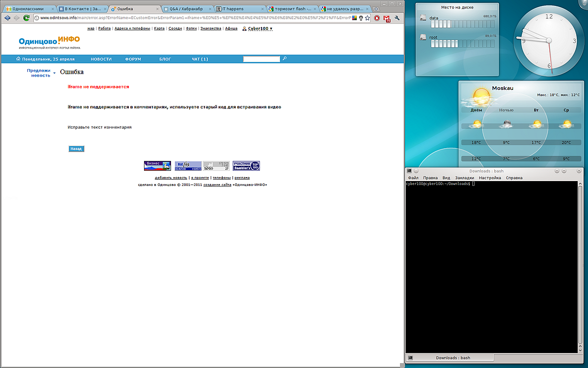The width and height of the screenshot is (588, 368).
Task: Bookmark this page with the star icon
Action: 367,18
